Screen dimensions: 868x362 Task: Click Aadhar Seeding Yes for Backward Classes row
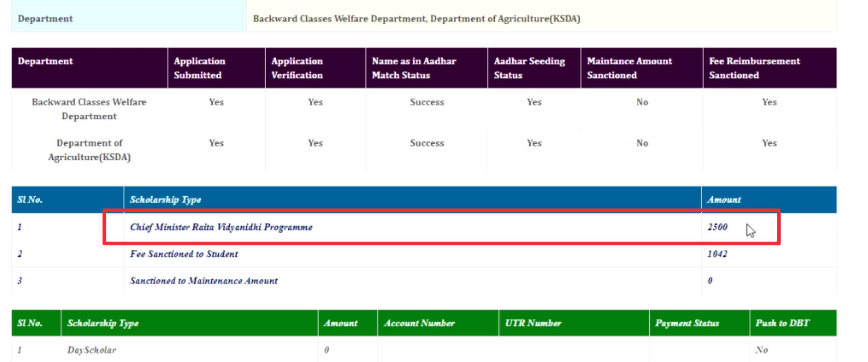534,102
